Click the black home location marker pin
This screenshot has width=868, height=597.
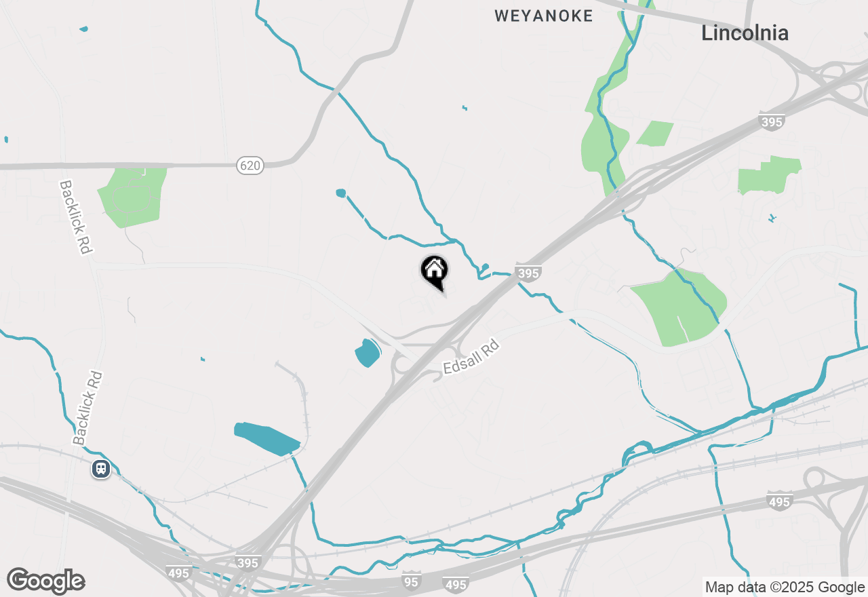(x=434, y=273)
